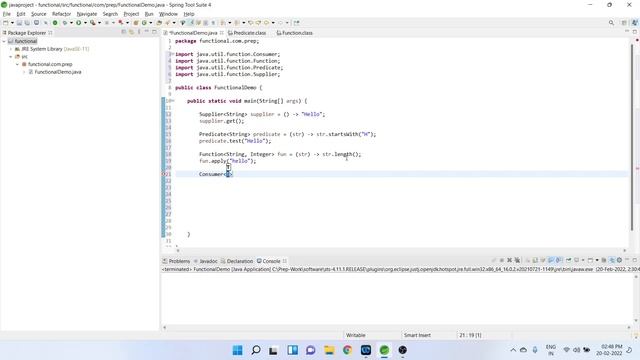Open Package Explorer view menu

tap(139, 32)
